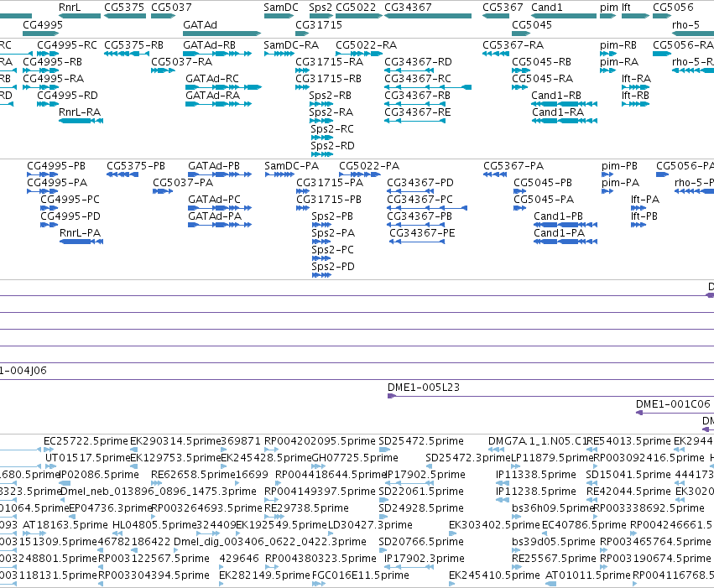
Task: Select the RnrL gene label
Action: [70, 8]
